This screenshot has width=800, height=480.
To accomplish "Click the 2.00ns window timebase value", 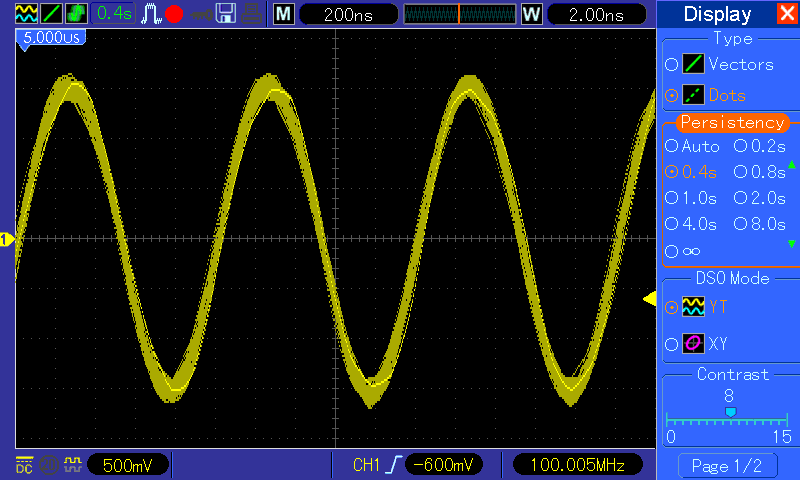I will [596, 14].
